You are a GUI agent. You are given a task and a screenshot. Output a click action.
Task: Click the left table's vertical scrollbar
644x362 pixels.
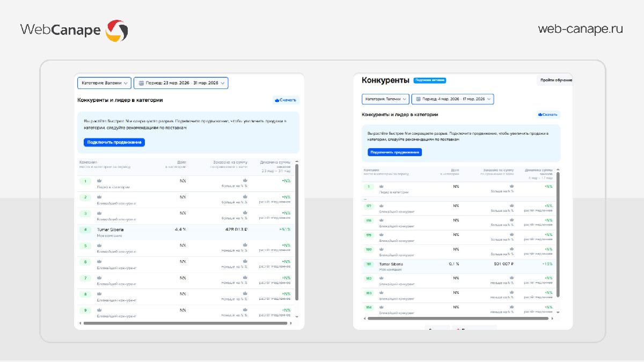click(297, 233)
